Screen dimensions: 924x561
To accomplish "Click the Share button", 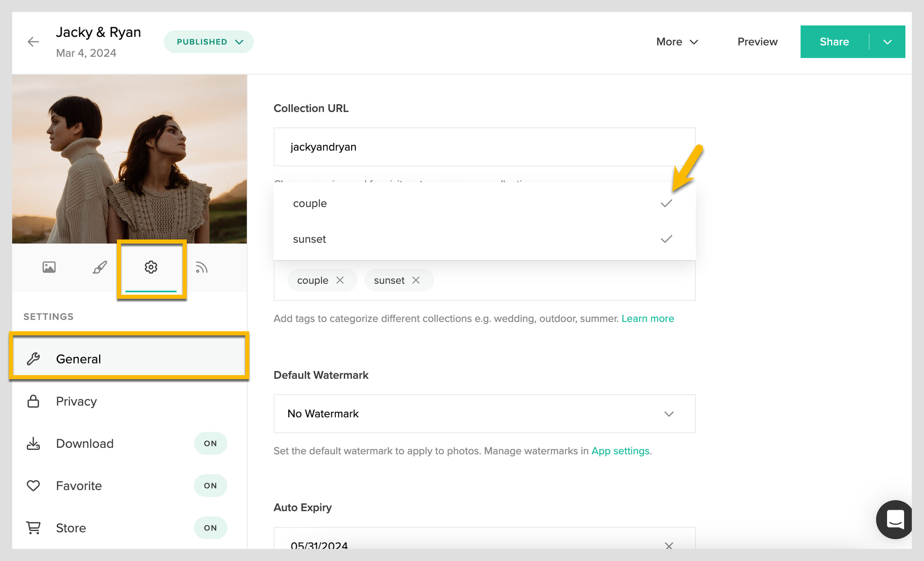I will [x=834, y=42].
